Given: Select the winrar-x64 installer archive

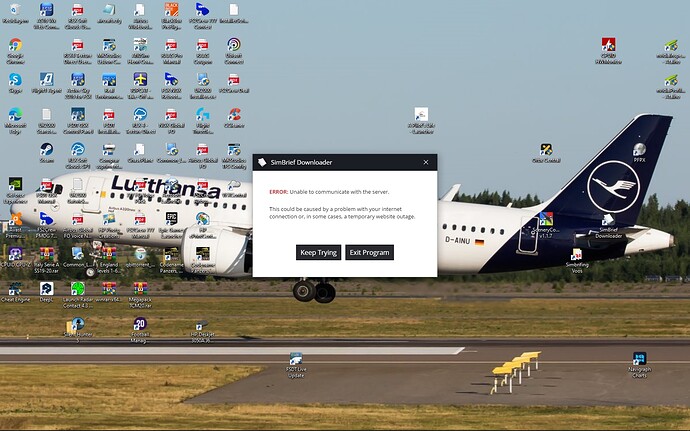Looking at the screenshot, I should (109, 292).
